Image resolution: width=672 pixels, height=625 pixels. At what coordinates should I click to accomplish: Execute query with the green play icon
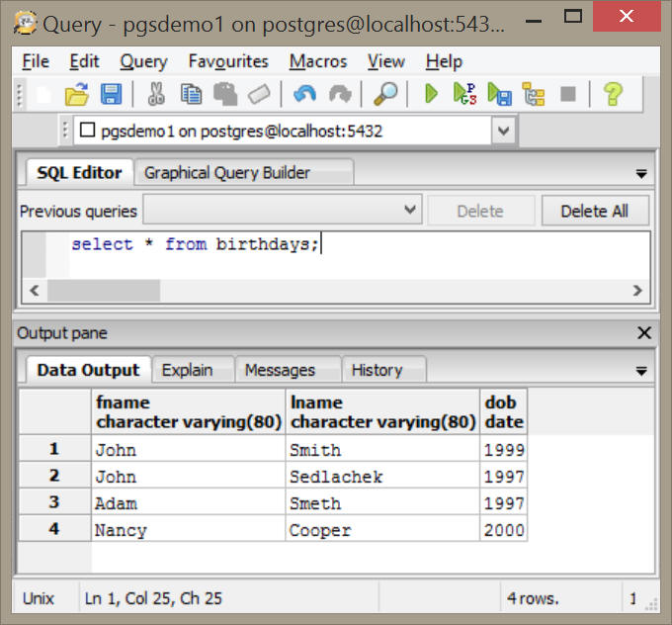point(431,94)
